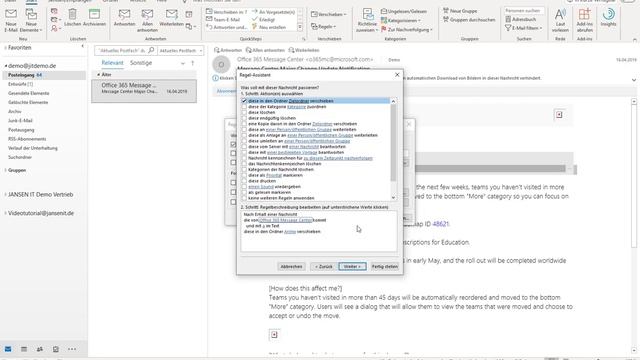Viewport: 640px width, 360px height.
Task: Click the Weiter button in Regel-Assistent
Action: (352, 267)
